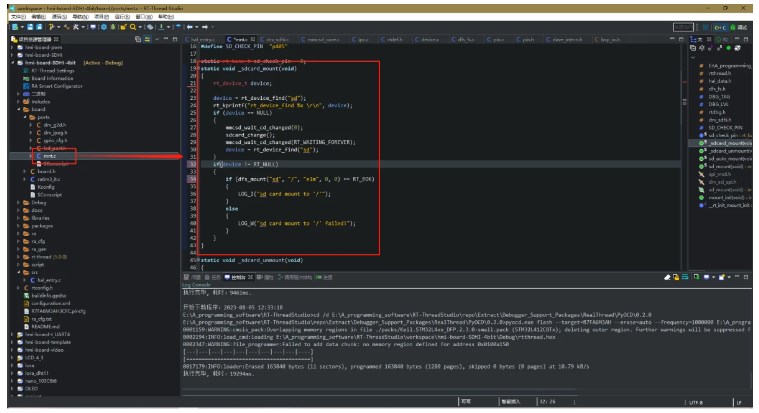759x413 pixels.
Task: Click the quick access search field
Action: [x=683, y=27]
